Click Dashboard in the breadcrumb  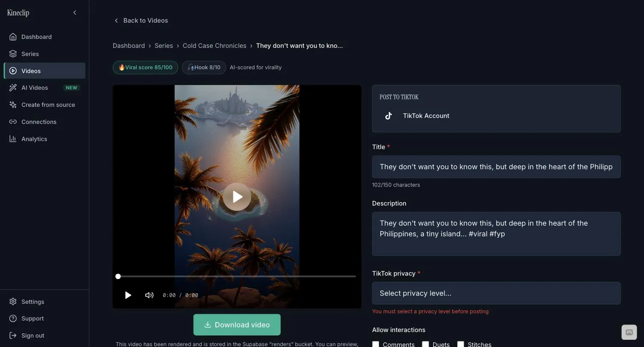[x=129, y=46]
